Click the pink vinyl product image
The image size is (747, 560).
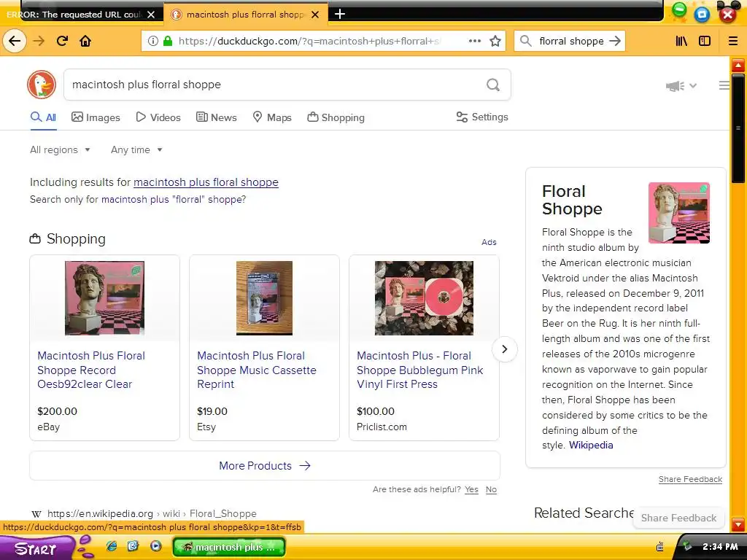(424, 298)
